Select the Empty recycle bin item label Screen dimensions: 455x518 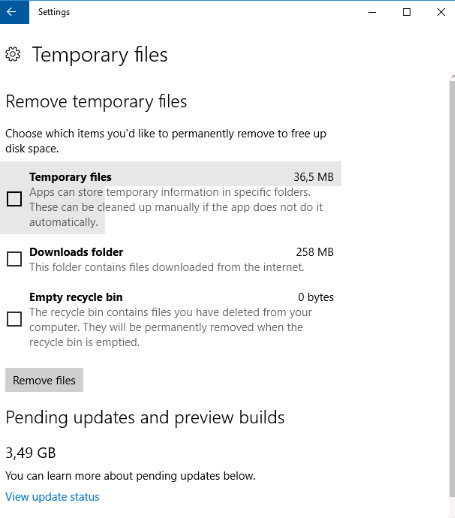[x=76, y=297]
